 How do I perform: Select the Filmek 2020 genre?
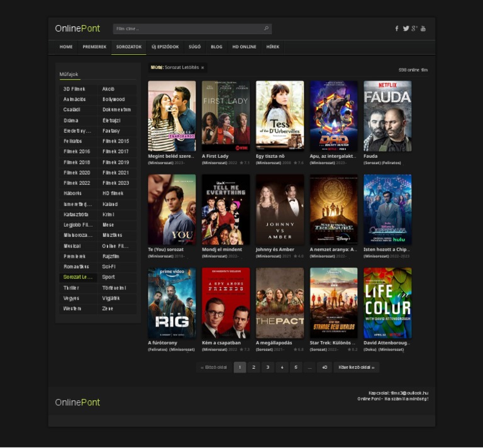(x=78, y=173)
